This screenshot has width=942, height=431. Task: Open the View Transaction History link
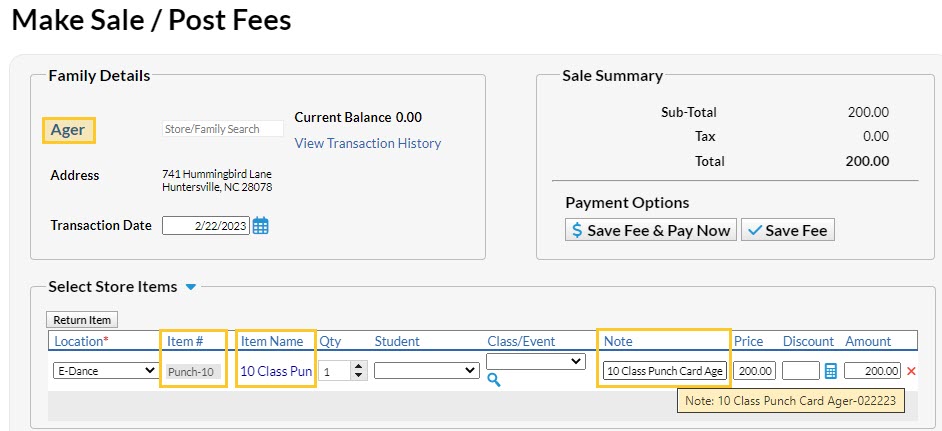point(367,143)
